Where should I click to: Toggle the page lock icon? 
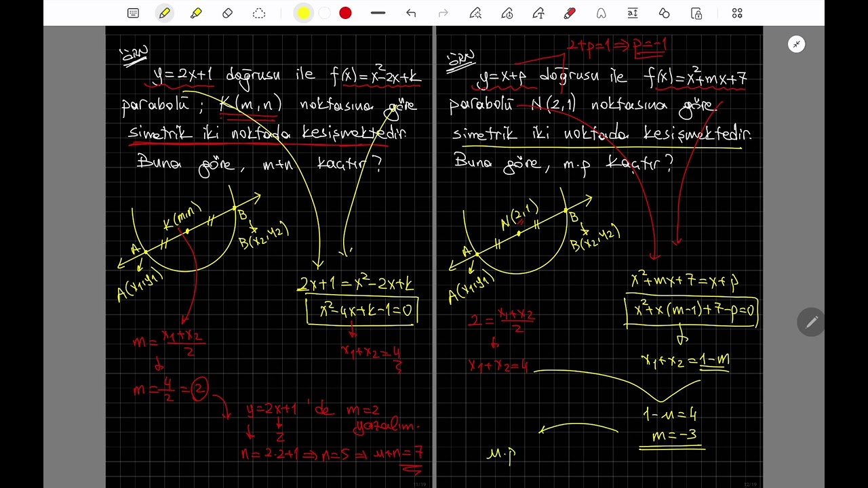696,13
